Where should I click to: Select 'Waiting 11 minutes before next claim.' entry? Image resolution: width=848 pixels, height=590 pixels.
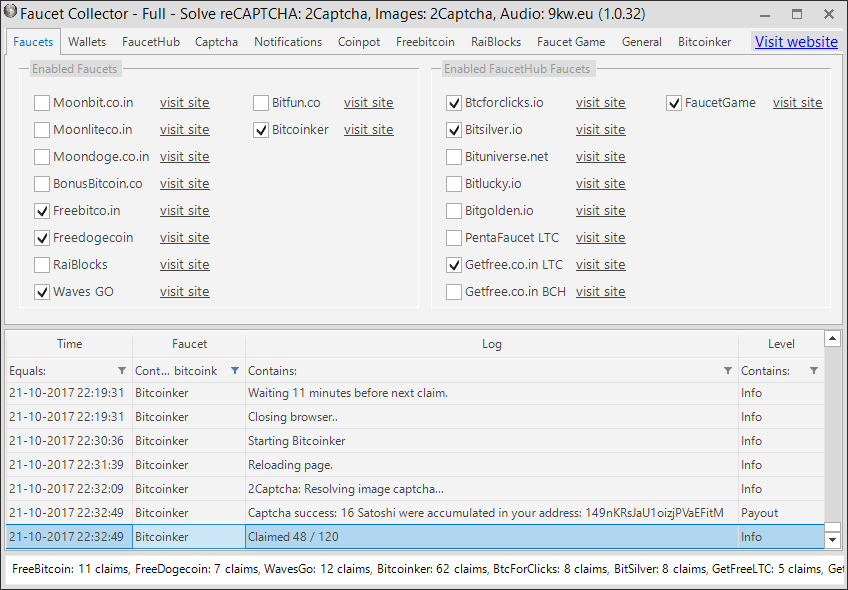click(415, 393)
